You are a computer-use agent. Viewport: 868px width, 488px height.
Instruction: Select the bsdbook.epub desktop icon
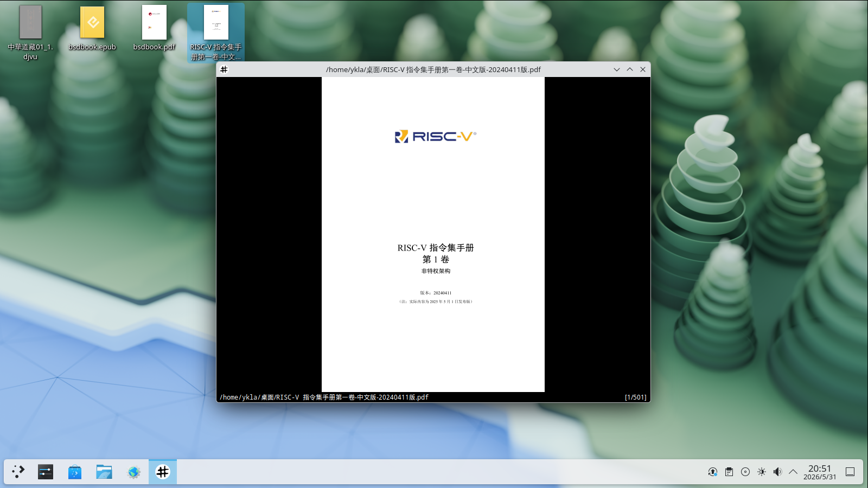pos(92,29)
